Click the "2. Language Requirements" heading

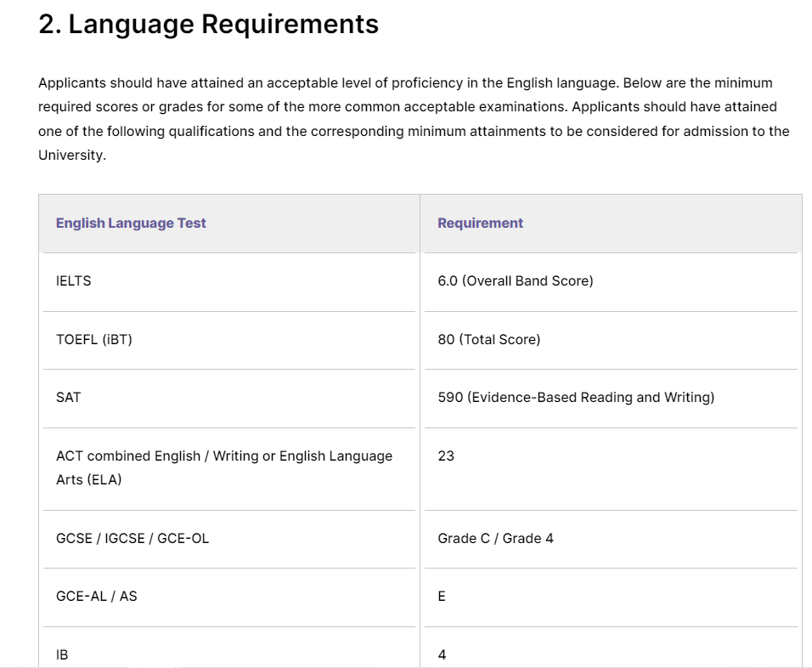[x=208, y=25]
